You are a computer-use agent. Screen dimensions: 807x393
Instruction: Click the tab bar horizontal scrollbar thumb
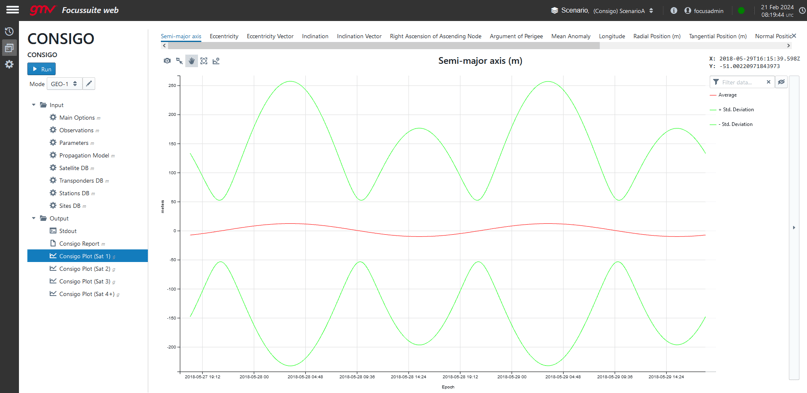[x=383, y=46]
